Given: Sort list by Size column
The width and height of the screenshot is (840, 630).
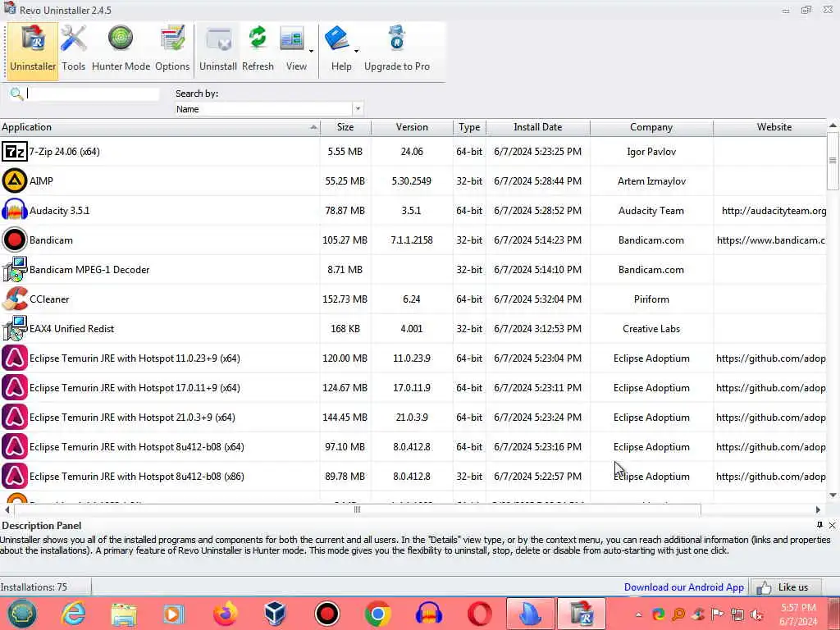Looking at the screenshot, I should click(x=345, y=127).
